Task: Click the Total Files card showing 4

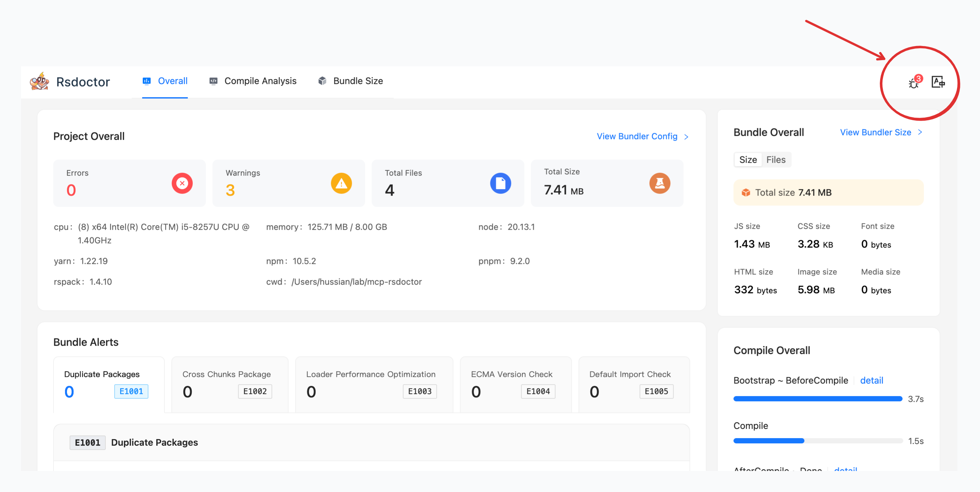Action: 448,183
